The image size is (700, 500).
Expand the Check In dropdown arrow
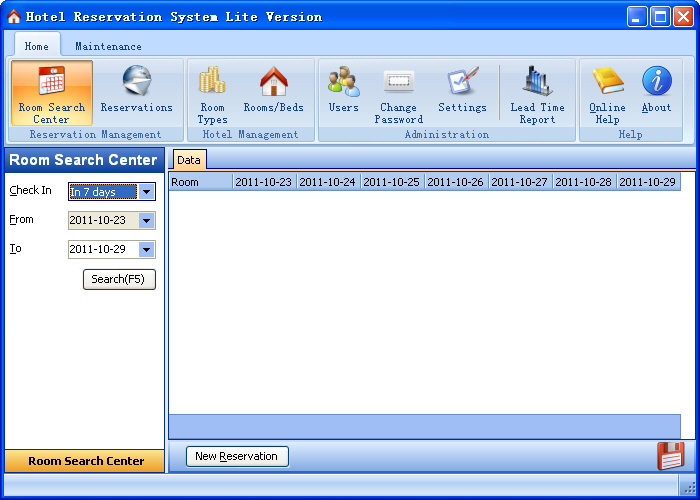tap(146, 192)
